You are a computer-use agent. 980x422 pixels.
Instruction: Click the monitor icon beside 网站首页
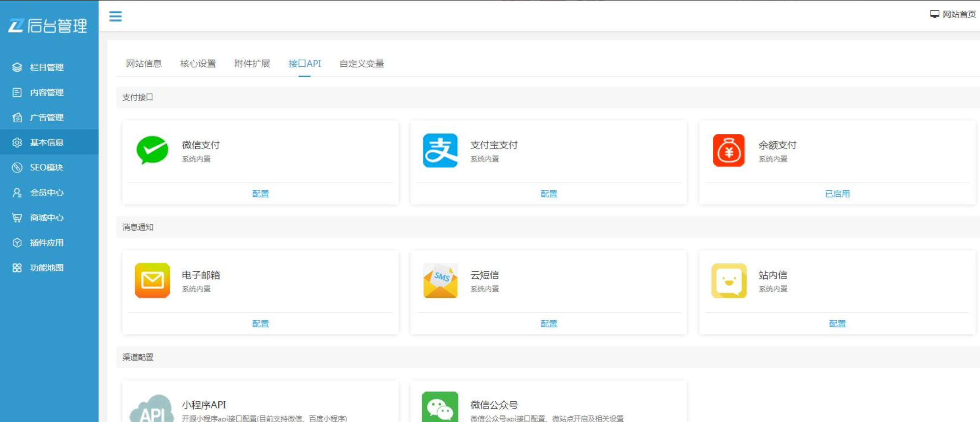[934, 14]
